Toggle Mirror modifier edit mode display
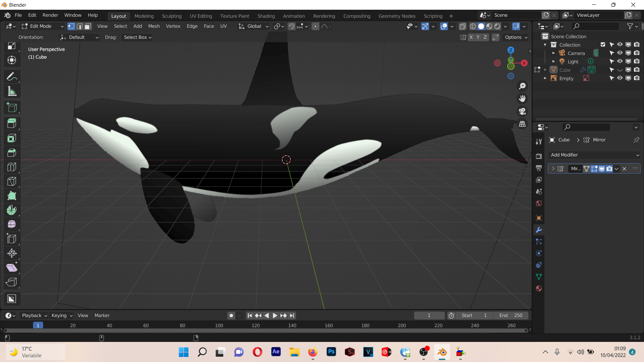Screen dimensions: 644x362 pyautogui.click(x=594, y=169)
